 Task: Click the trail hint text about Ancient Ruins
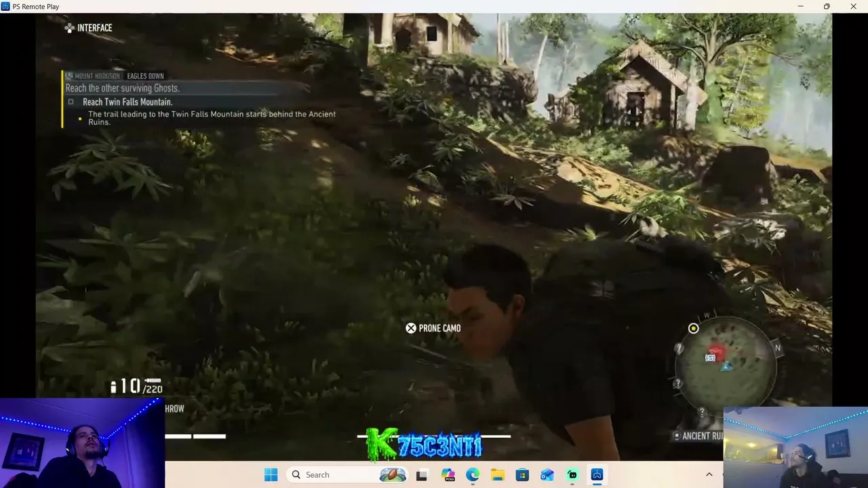pos(212,118)
